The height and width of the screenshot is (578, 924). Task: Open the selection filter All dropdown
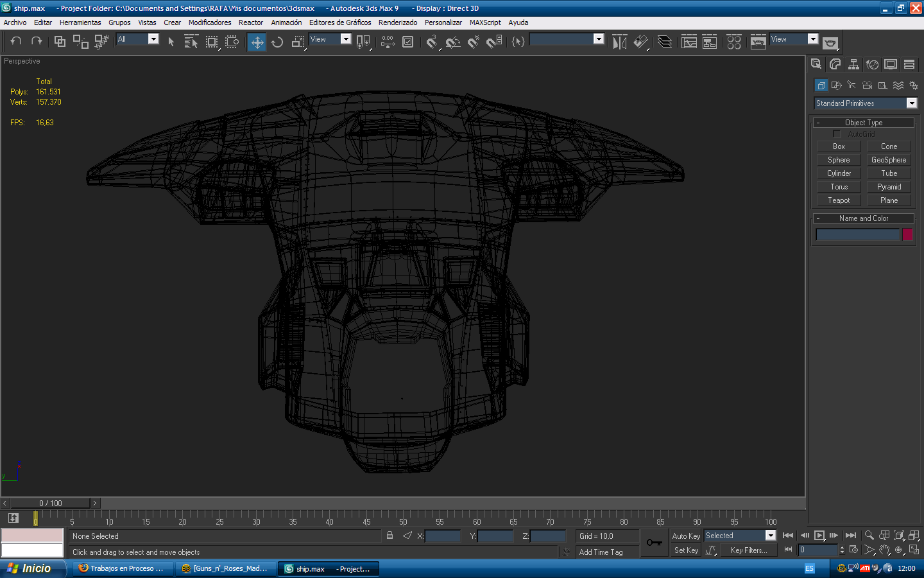click(153, 39)
